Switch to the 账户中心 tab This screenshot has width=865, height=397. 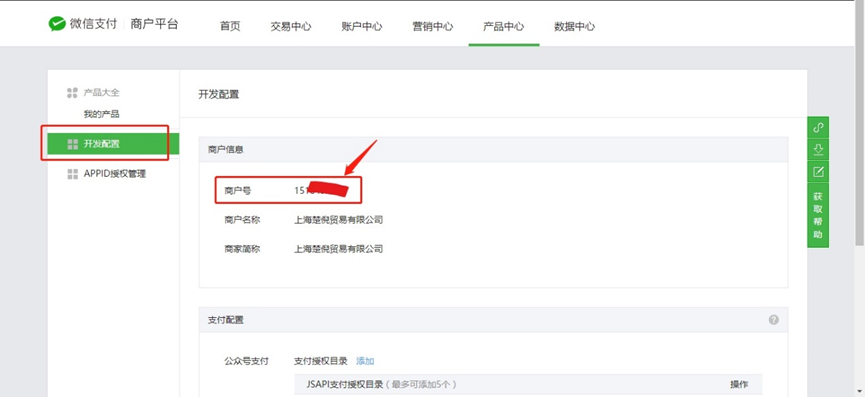point(362,26)
